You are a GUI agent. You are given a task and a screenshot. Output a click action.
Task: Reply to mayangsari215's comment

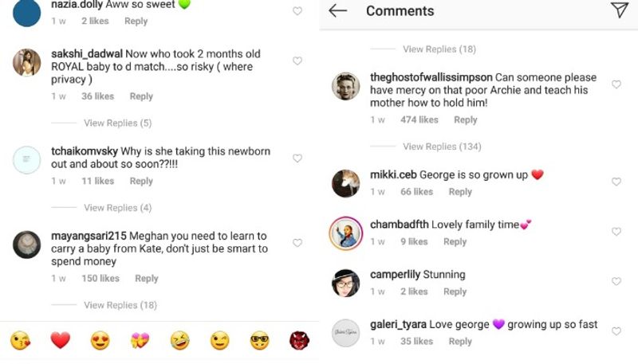point(147,279)
